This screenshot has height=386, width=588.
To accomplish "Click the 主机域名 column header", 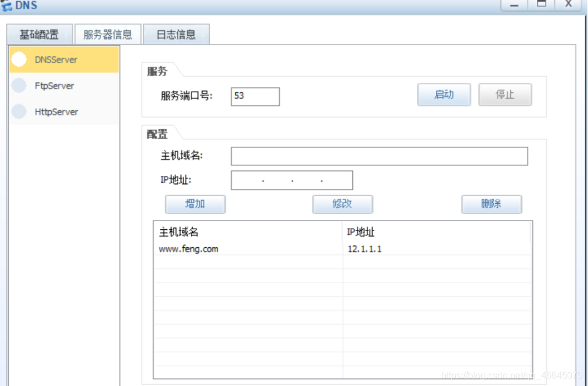I will (248, 232).
